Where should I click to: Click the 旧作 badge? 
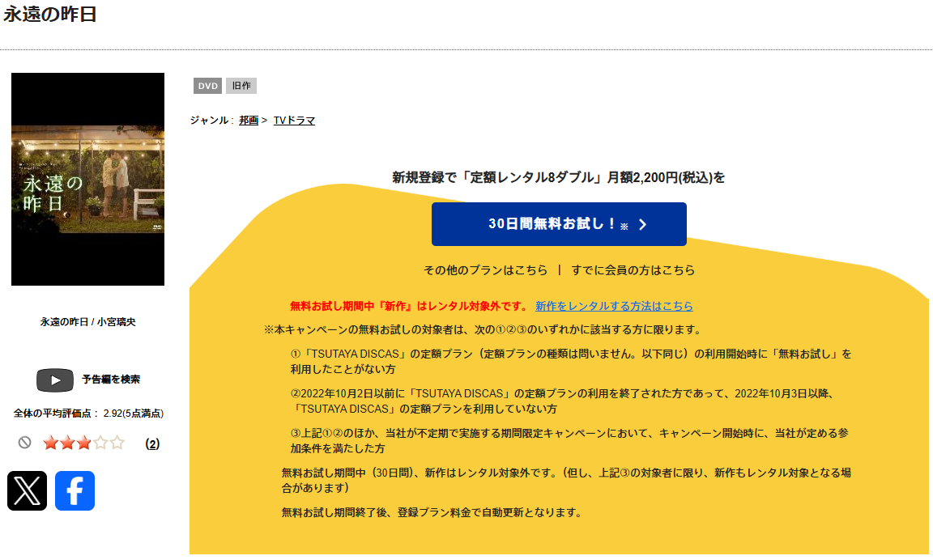(241, 86)
